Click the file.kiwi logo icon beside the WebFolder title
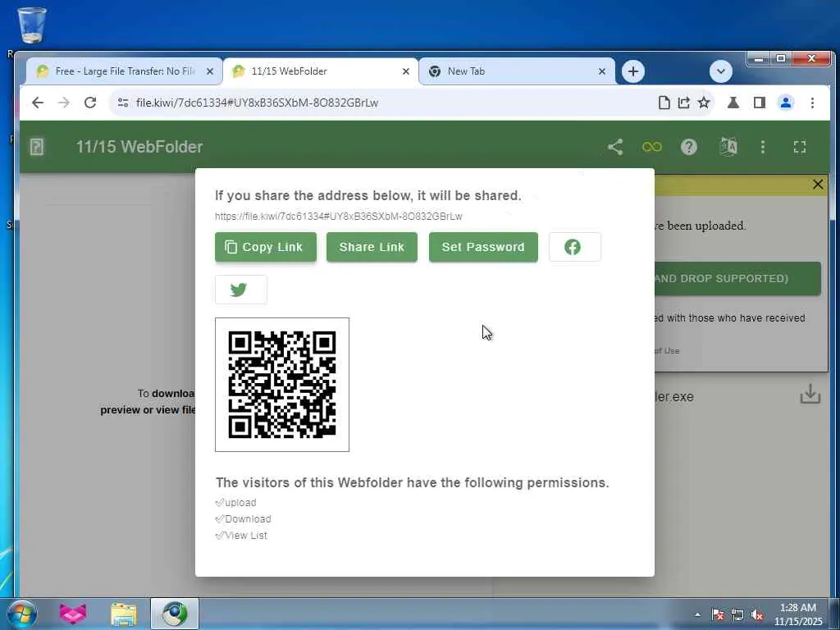840x630 pixels. point(37,147)
